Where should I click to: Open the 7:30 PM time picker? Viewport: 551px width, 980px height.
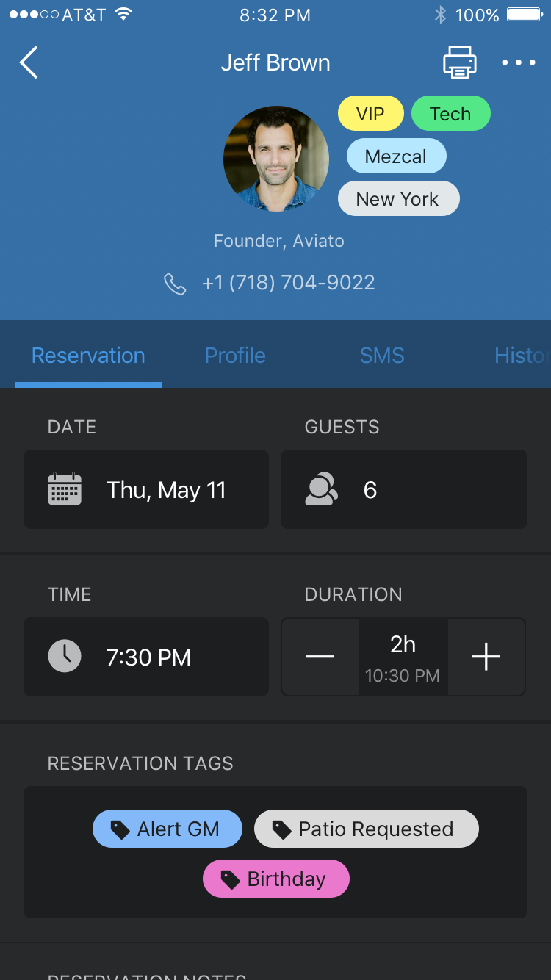(146, 657)
